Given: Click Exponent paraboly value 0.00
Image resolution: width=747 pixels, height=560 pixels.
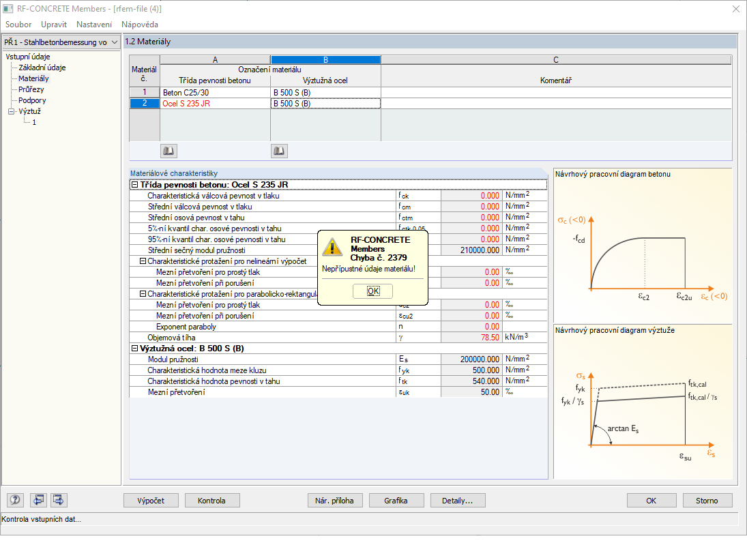Looking at the screenshot, I should point(471,327).
